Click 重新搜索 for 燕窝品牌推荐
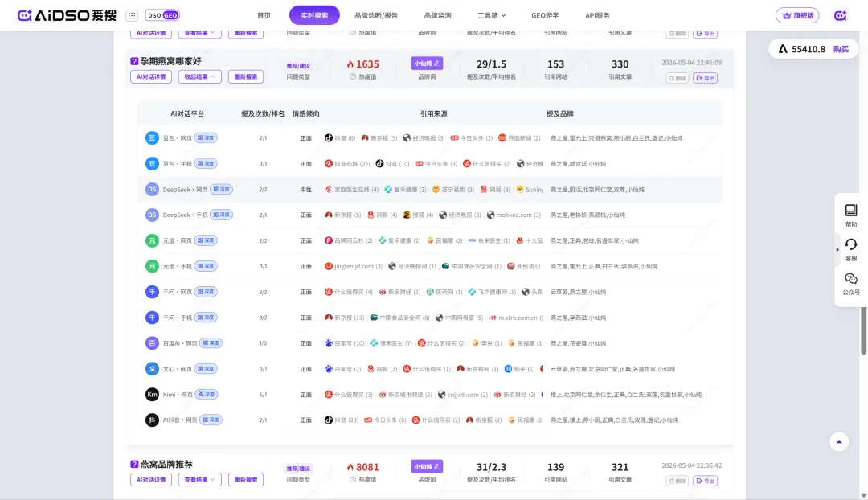The image size is (868, 500). pos(246,480)
